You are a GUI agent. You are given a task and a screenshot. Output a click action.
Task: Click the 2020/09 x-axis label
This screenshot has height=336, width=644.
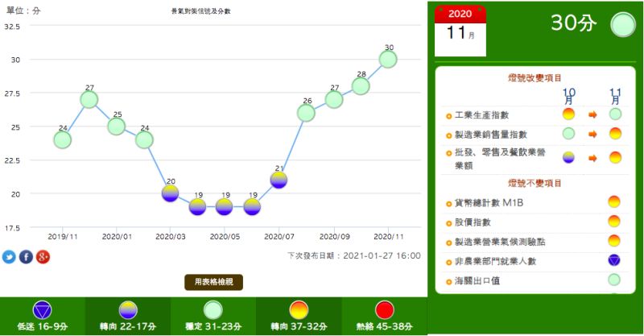(334, 236)
